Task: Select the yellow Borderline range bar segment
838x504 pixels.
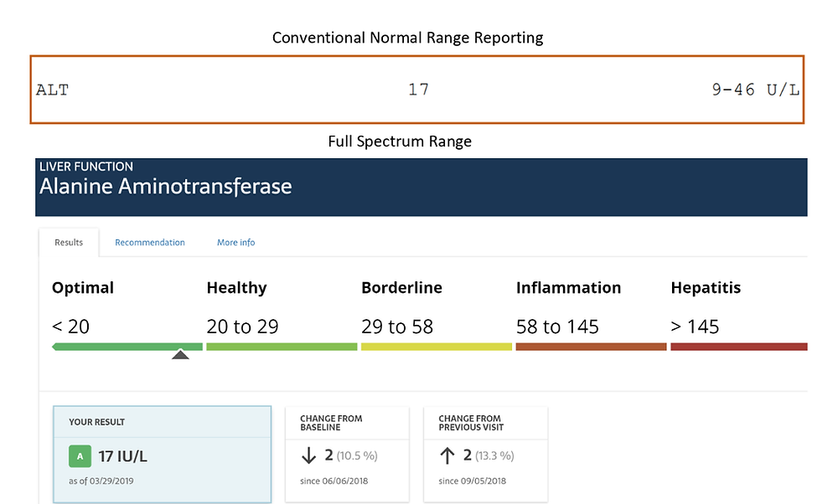Action: [x=436, y=347]
